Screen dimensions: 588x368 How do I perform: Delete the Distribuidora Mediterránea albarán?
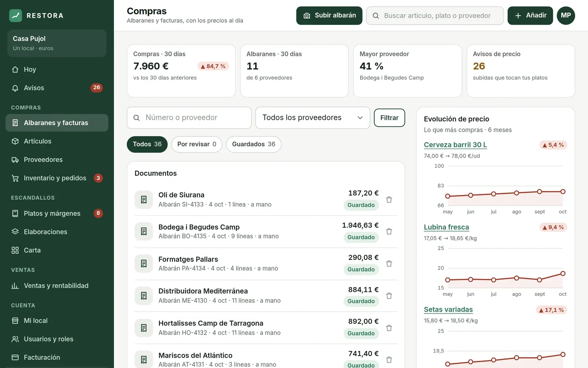[389, 296]
